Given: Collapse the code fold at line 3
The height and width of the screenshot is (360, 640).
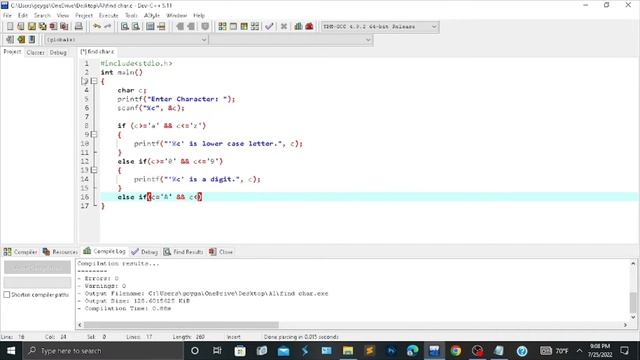Looking at the screenshot, I should [94, 81].
